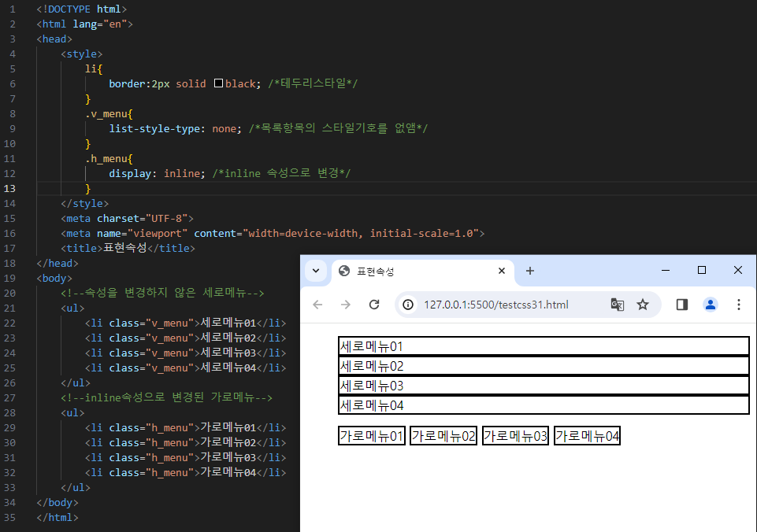Open the browser side panel
This screenshot has height=532, width=757.
(x=681, y=305)
